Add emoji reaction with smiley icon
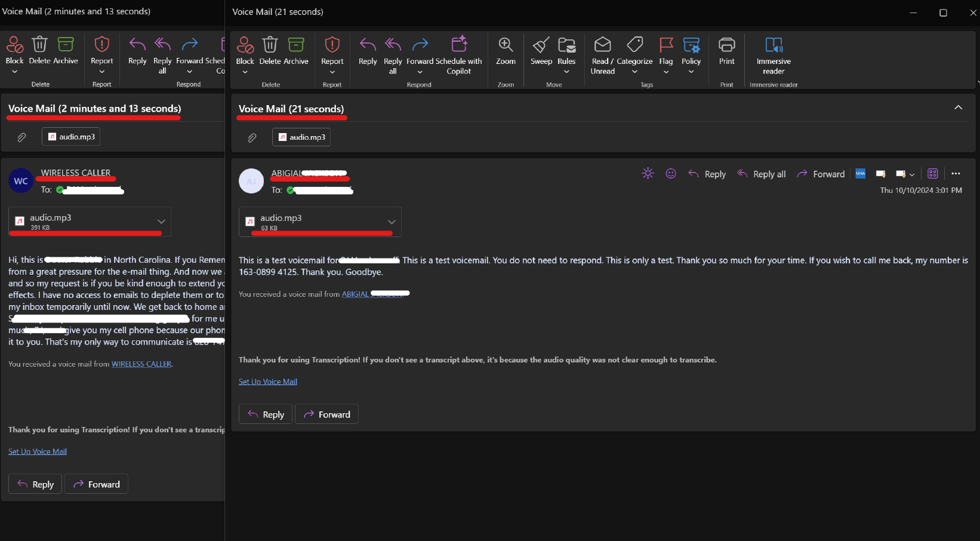This screenshot has width=980, height=541. point(671,174)
